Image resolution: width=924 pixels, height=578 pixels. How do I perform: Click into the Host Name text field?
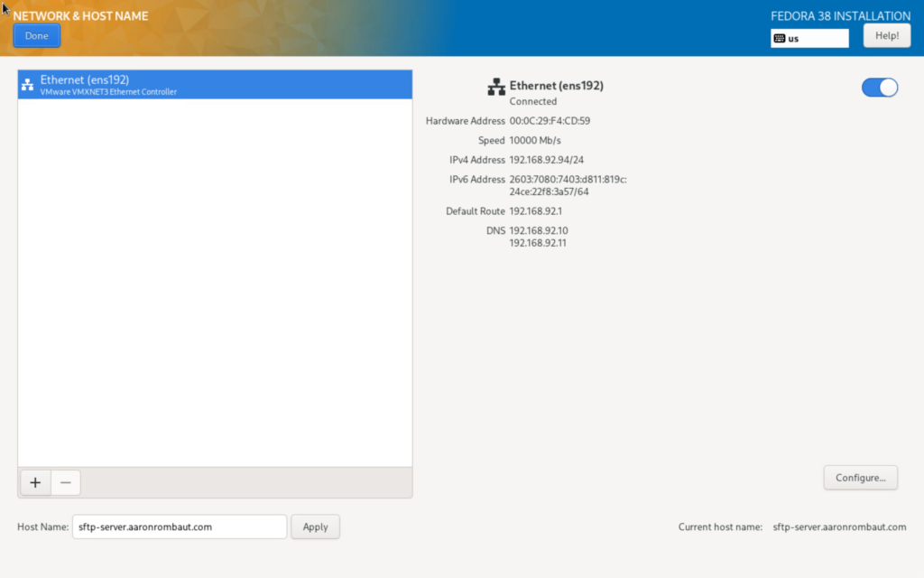[179, 527]
